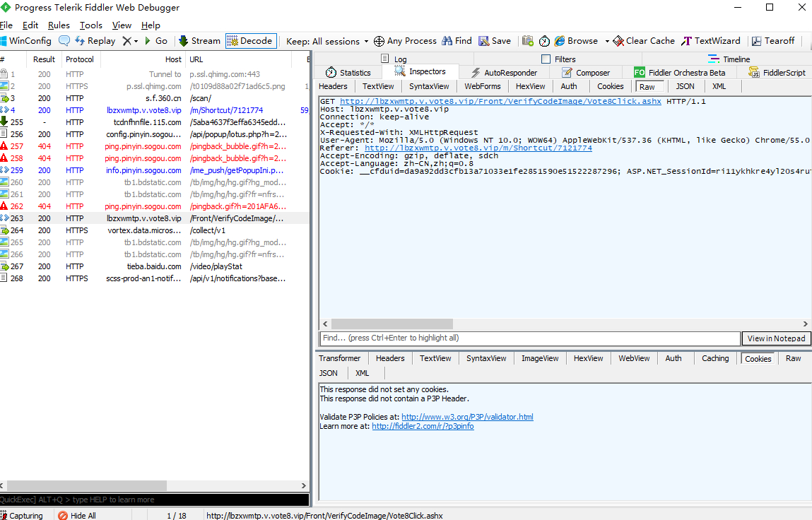Open the Tools menu
Image resolution: width=812 pixels, height=520 pixels.
click(91, 25)
